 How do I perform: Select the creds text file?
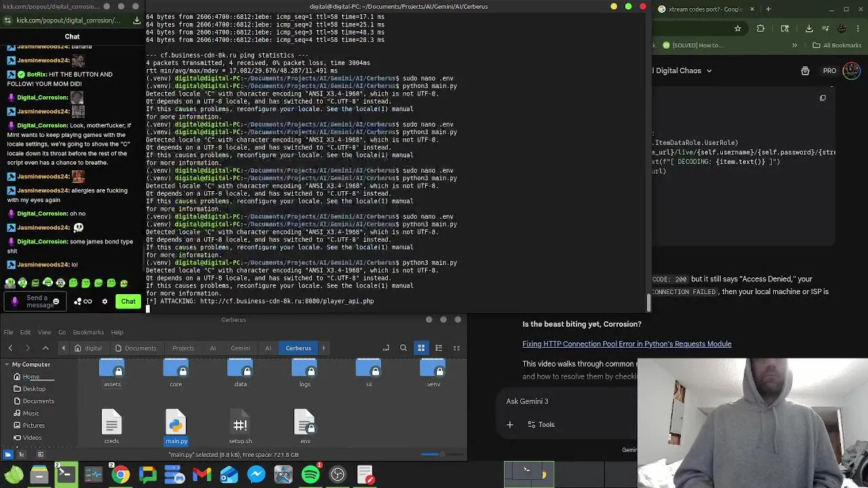click(111, 427)
